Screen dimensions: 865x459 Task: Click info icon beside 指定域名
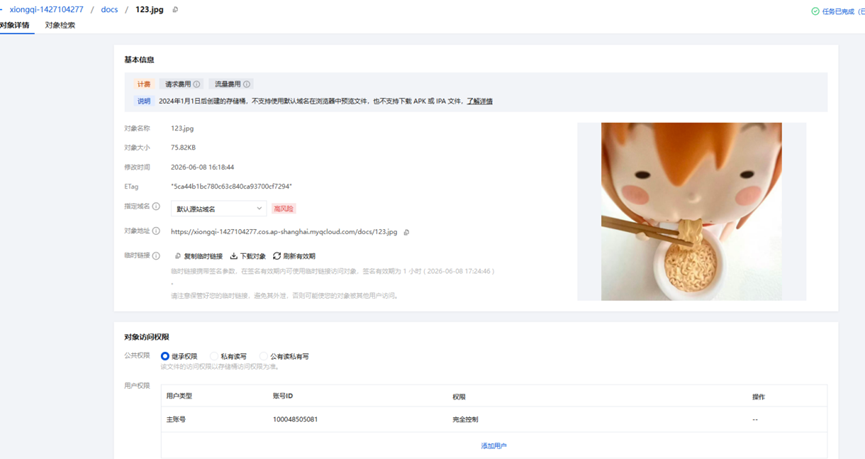click(x=156, y=206)
